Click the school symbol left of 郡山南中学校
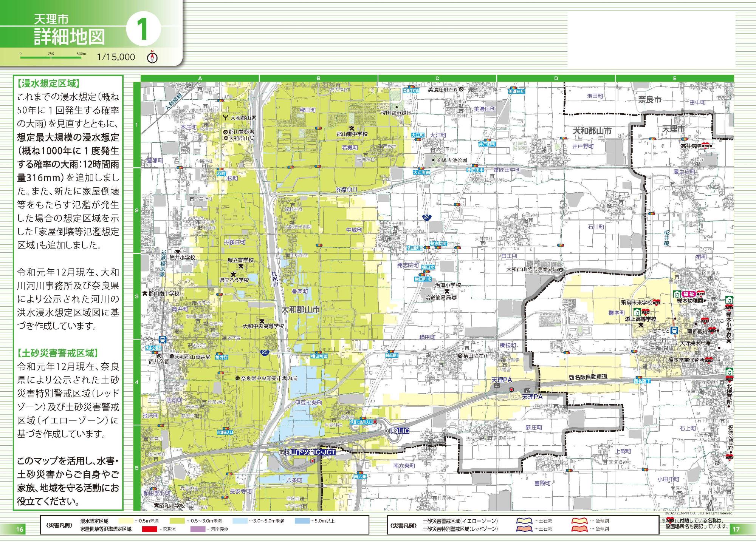This screenshot has height=542, width=756. [x=144, y=293]
